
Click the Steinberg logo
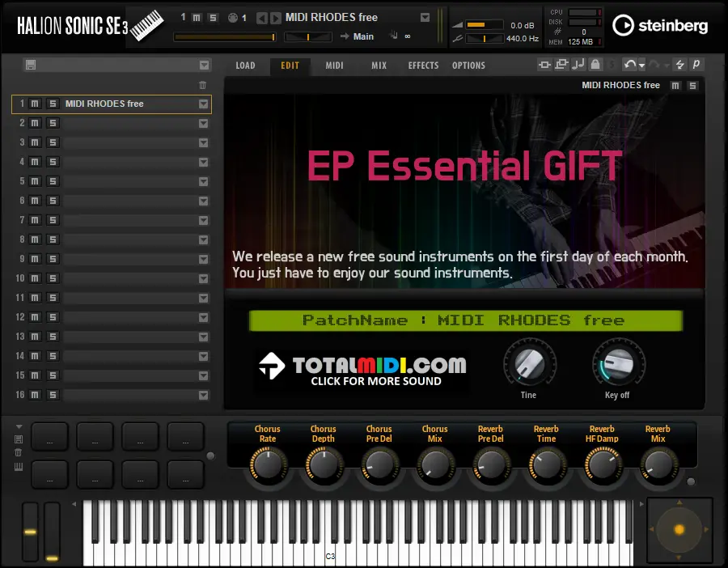(660, 26)
